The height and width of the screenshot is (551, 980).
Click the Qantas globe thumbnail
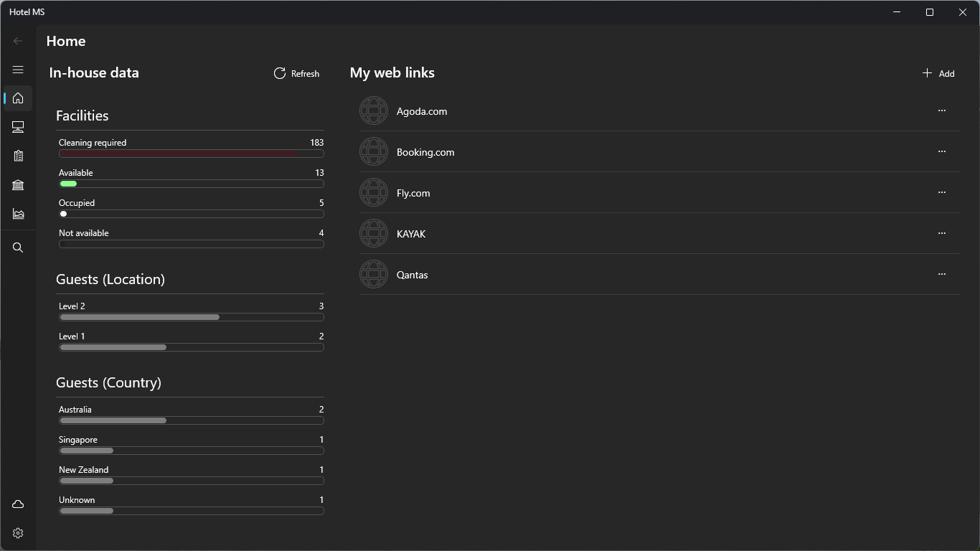point(374,275)
